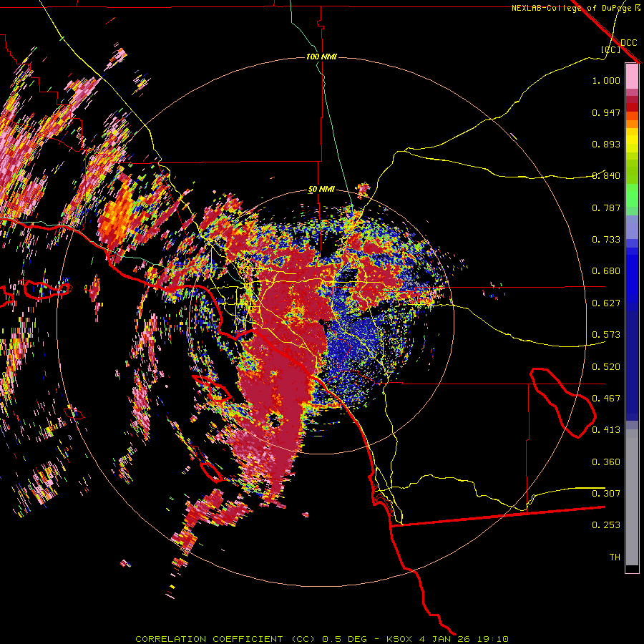Select the 1.000 scale value

pos(606,80)
